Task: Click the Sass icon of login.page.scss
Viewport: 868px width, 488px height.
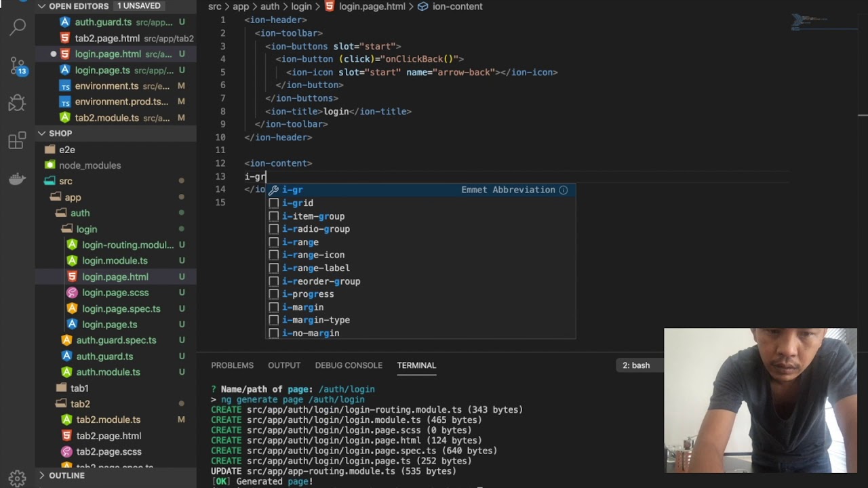Action: (x=72, y=293)
